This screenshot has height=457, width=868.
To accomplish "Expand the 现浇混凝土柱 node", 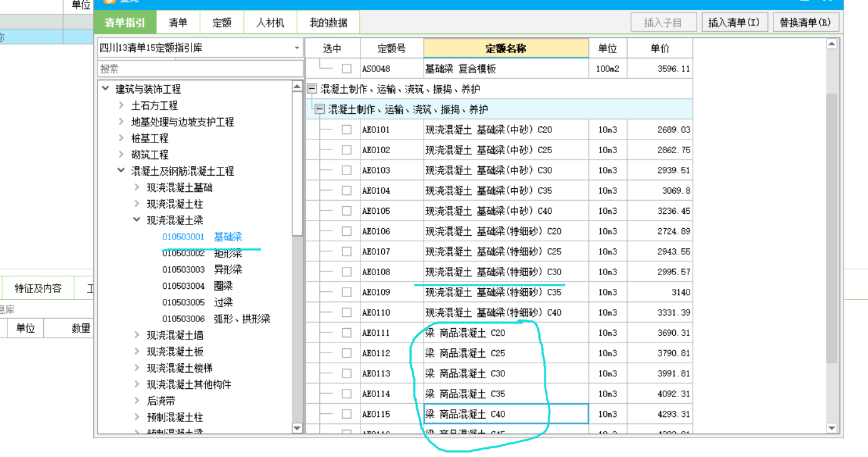I will click(137, 203).
